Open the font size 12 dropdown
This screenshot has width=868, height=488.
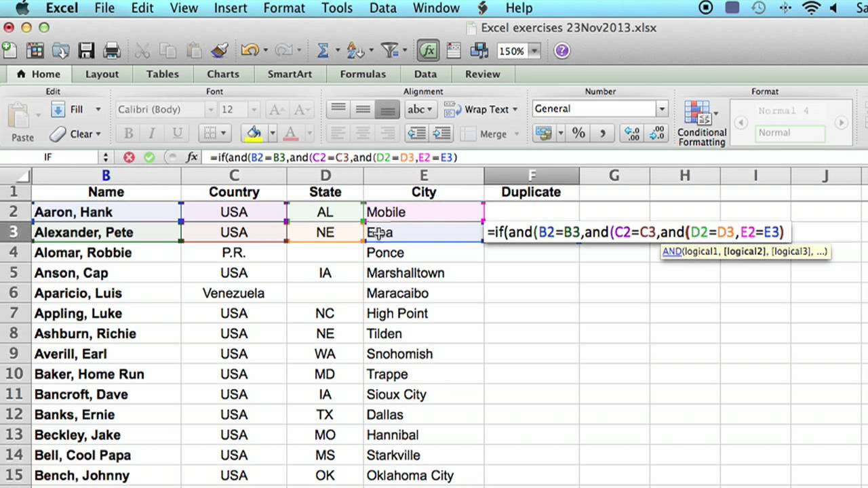[254, 109]
